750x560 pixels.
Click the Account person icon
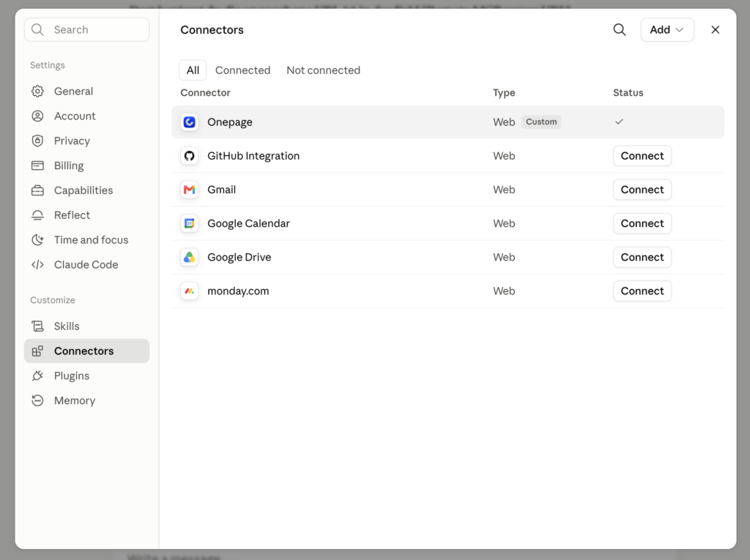click(x=37, y=116)
